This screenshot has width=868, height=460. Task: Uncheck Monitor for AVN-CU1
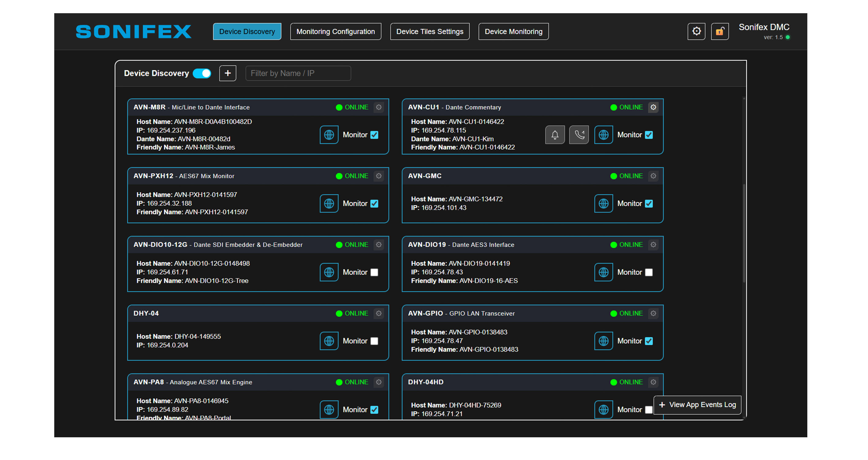(649, 135)
